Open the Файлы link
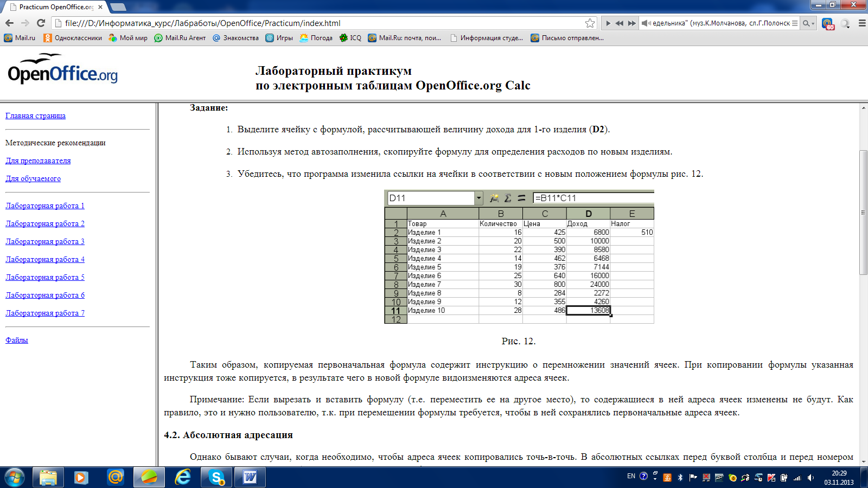 click(x=17, y=340)
